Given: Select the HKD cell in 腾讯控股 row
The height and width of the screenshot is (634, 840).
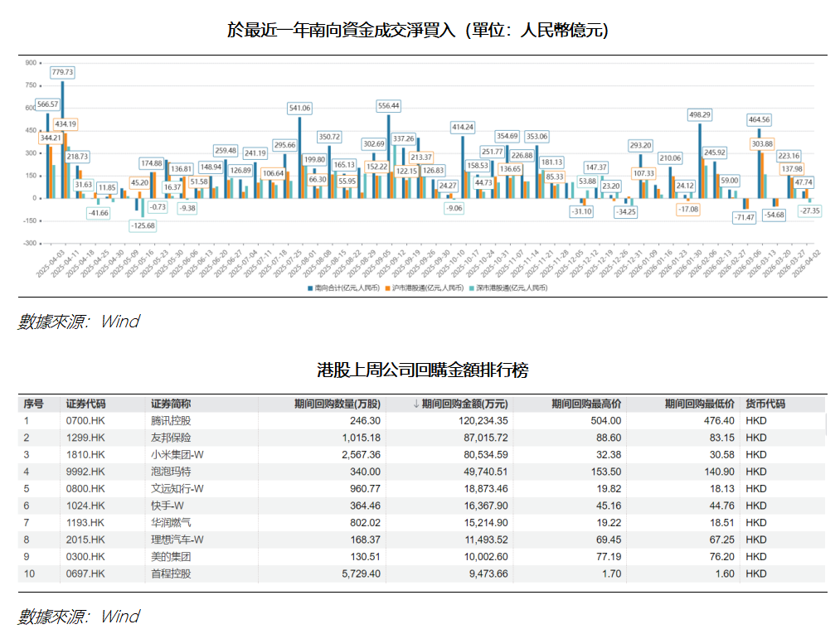Looking at the screenshot, I should click(x=756, y=421).
